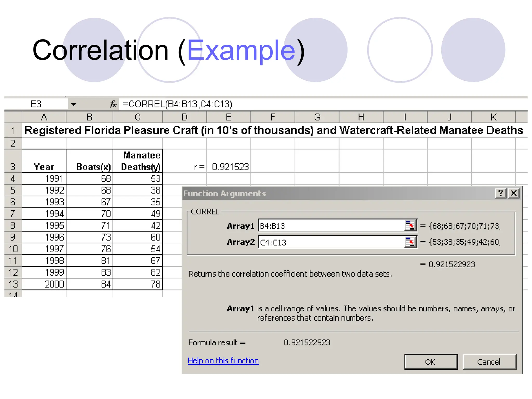This screenshot has height=399, width=532.
Task: Click the Manatee Deaths(y) header cell
Action: [x=138, y=161]
